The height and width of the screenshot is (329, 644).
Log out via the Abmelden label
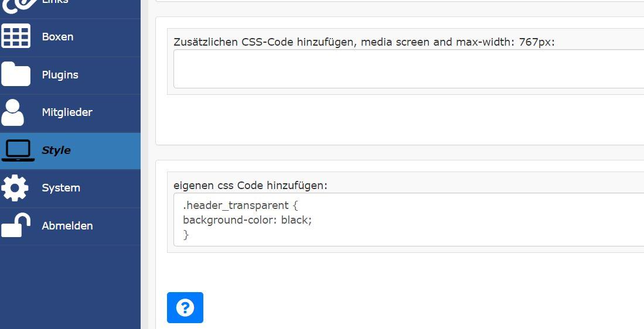[67, 226]
